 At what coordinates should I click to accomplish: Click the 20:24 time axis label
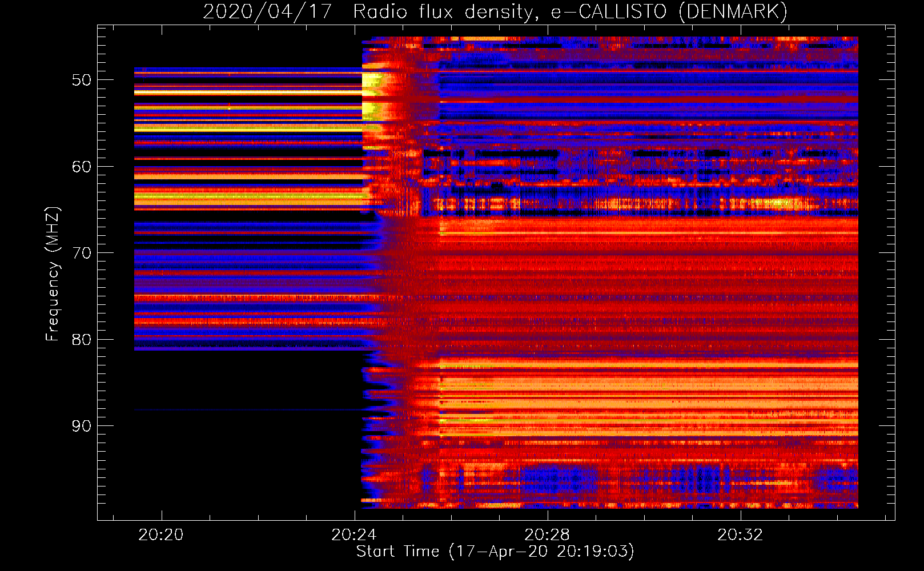coord(354,535)
